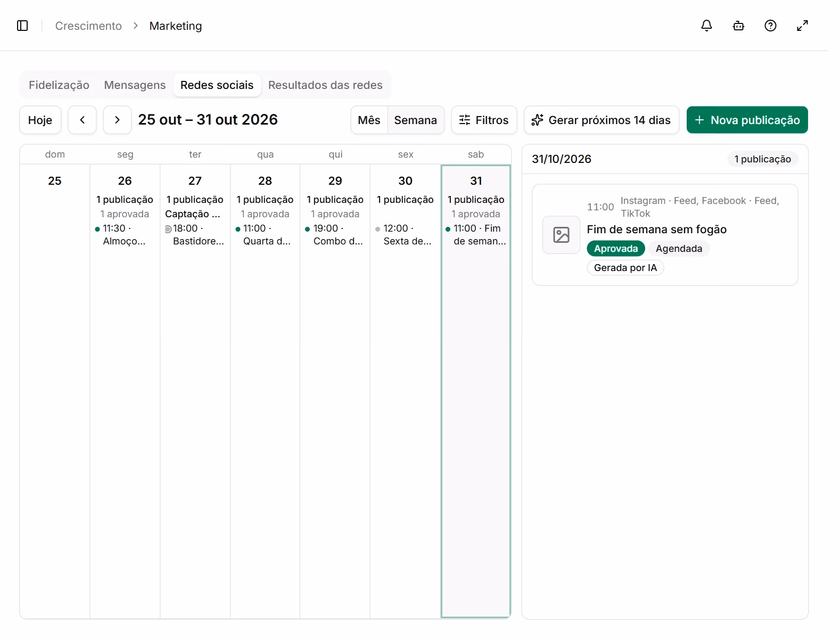840x639 pixels.
Task: Click the Aprovada status badge
Action: (616, 249)
